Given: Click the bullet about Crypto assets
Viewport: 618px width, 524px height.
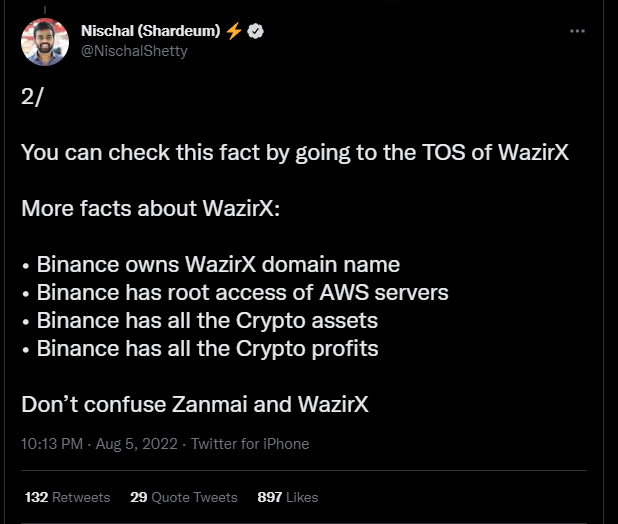Looking at the screenshot, I should [200, 321].
